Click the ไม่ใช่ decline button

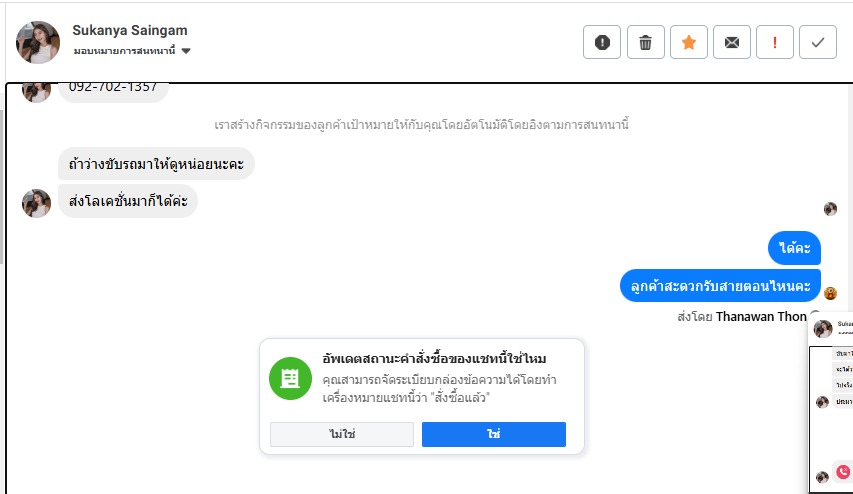[342, 434]
